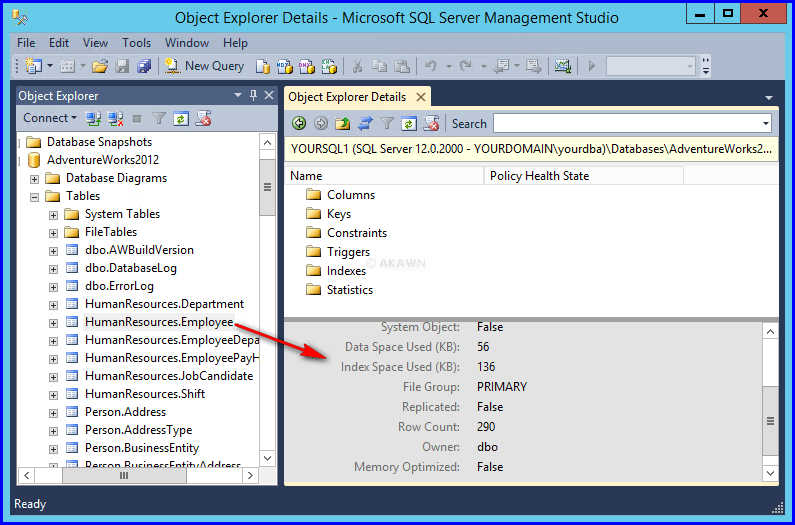Open the Tools menu
Screen dimensions: 795x525
136,43
